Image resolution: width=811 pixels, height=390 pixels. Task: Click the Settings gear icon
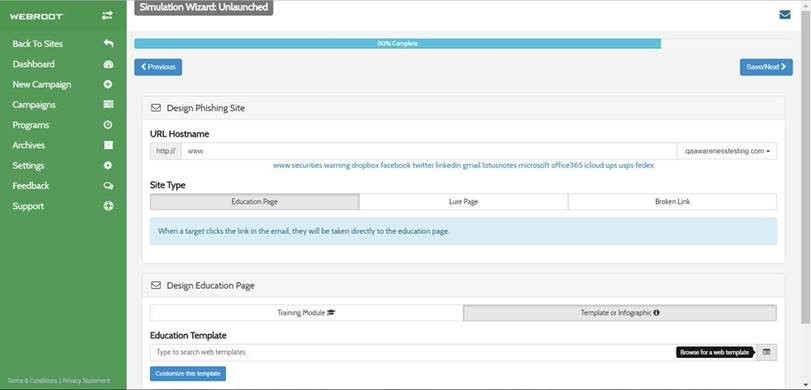pyautogui.click(x=108, y=166)
